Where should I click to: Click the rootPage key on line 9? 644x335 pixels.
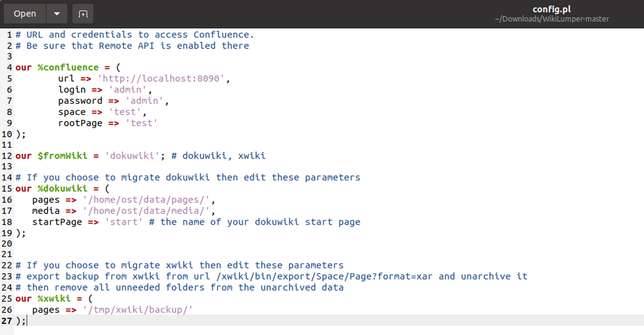coord(80,123)
